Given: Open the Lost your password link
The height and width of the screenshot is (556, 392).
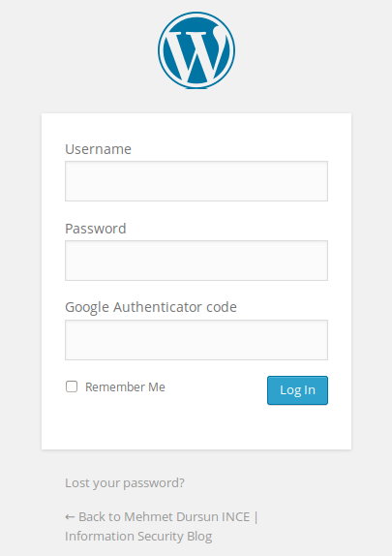Looking at the screenshot, I should pyautogui.click(x=125, y=483).
